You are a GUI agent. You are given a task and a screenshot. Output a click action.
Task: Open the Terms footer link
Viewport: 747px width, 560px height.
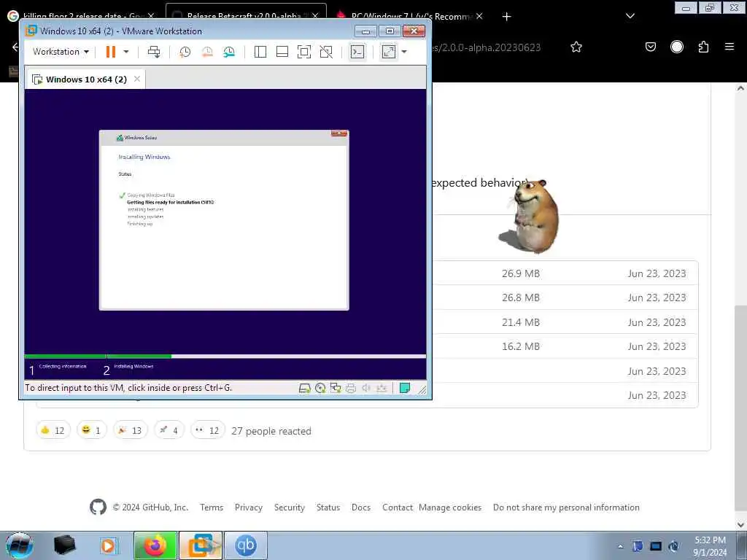pyautogui.click(x=212, y=507)
